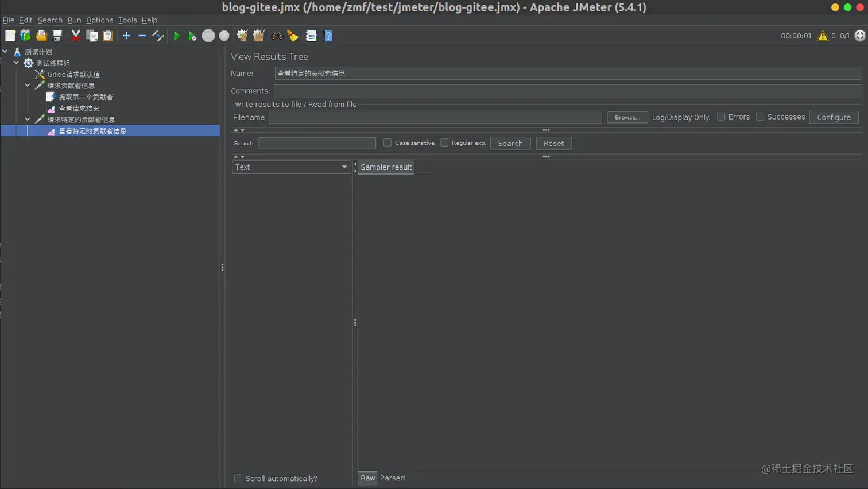Open the Text renderer dropdown
Viewport: 868px width, 489px height.
coord(291,167)
